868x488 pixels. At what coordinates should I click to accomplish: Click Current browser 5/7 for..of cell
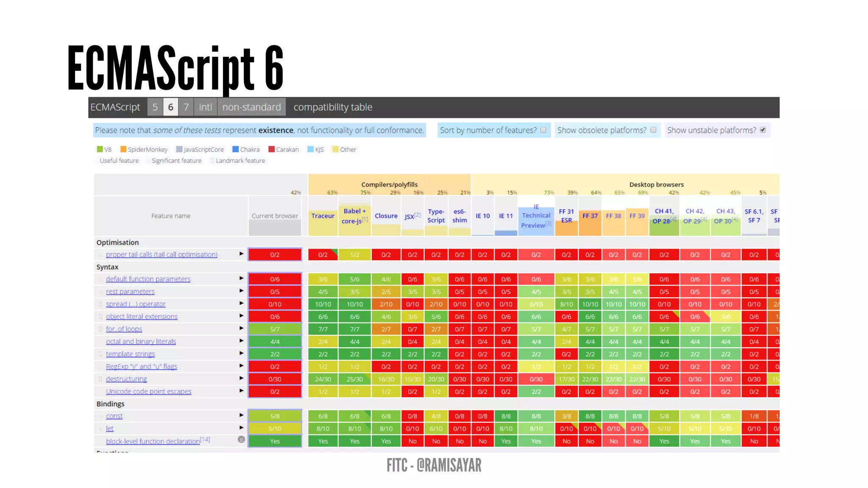tap(275, 329)
